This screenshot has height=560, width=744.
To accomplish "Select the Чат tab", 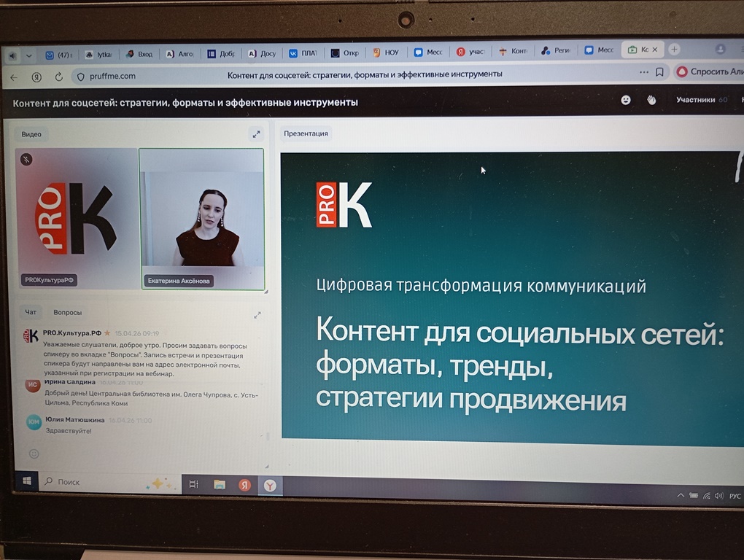I will pos(31,312).
